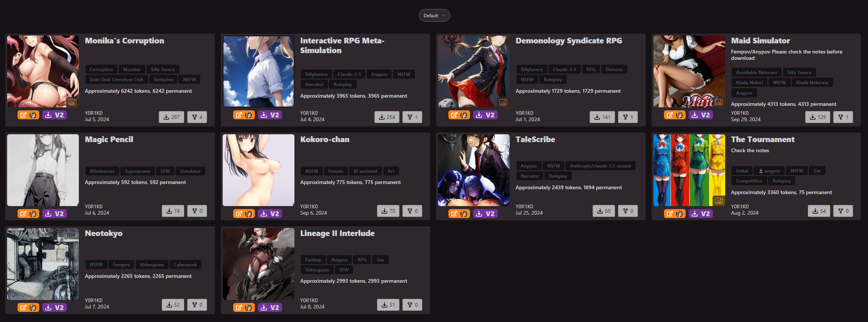Click the 287 downloads button on Monika's Corruption
The width and height of the screenshot is (868, 322).
click(x=172, y=117)
